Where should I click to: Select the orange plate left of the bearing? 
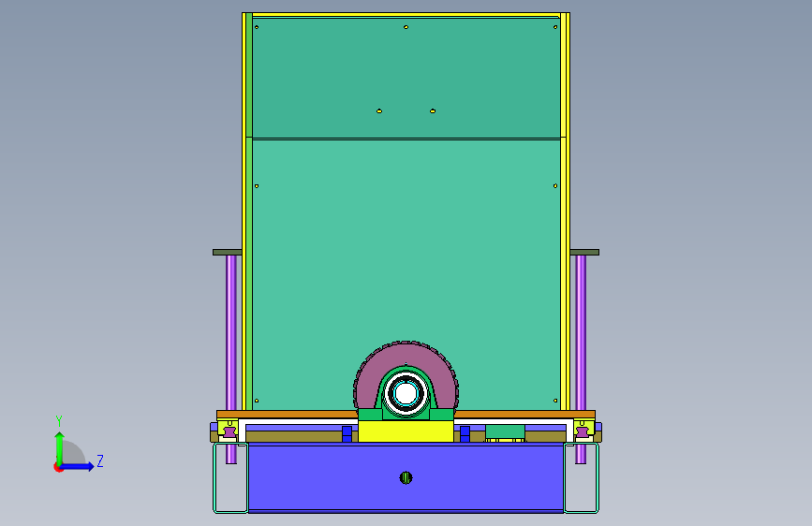[288, 415]
